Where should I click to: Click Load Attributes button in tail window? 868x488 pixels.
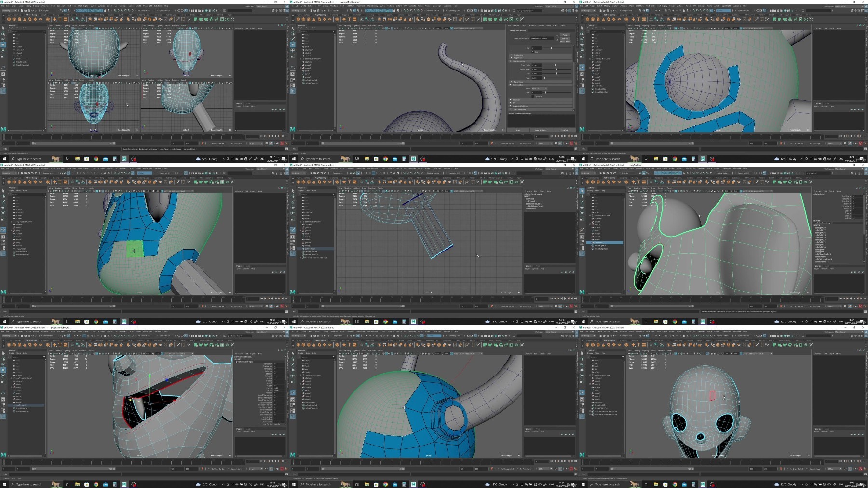542,130
